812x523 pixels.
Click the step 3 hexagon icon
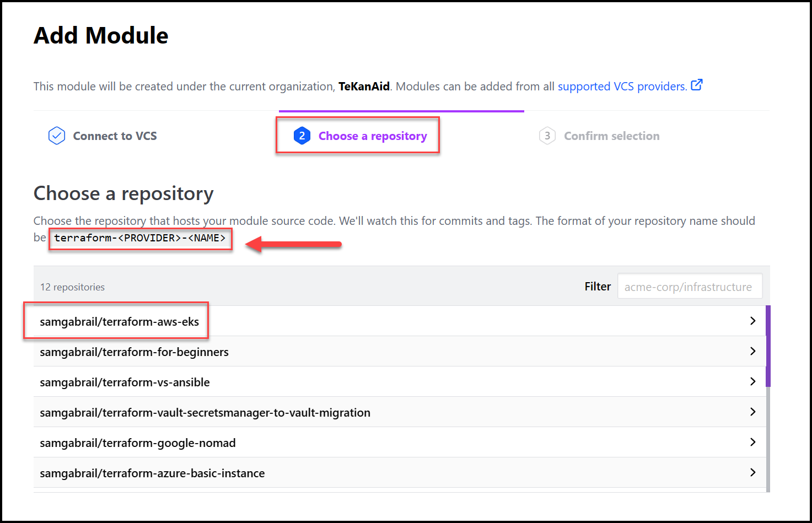tap(547, 136)
